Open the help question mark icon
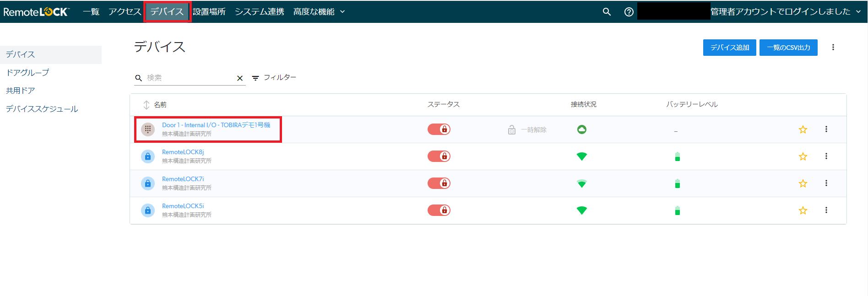Screen dimensions: 868x296 [x=629, y=12]
